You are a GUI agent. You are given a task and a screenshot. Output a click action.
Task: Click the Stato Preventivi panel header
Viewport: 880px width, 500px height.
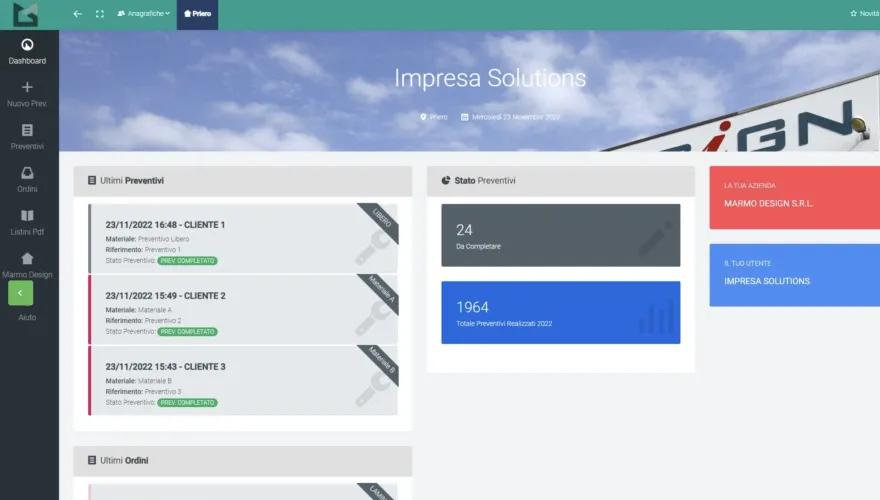pos(561,181)
